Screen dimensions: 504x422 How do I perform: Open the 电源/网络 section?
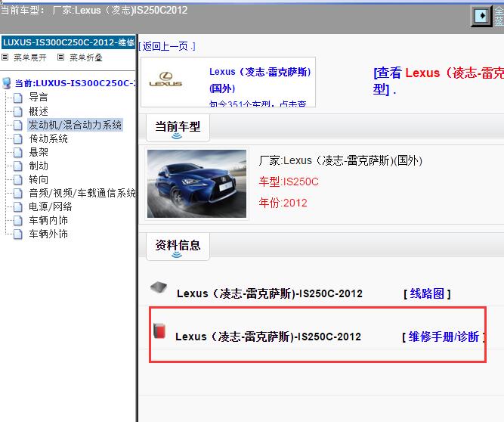(x=50, y=206)
